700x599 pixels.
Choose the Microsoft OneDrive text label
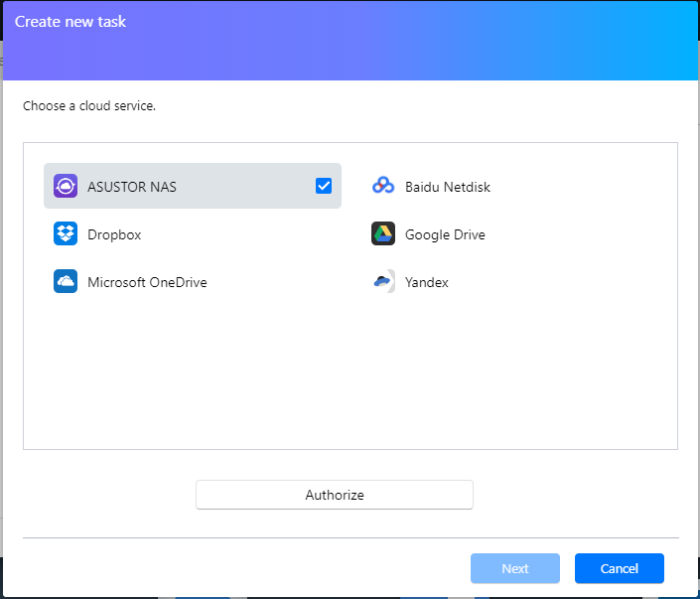pyautogui.click(x=147, y=282)
